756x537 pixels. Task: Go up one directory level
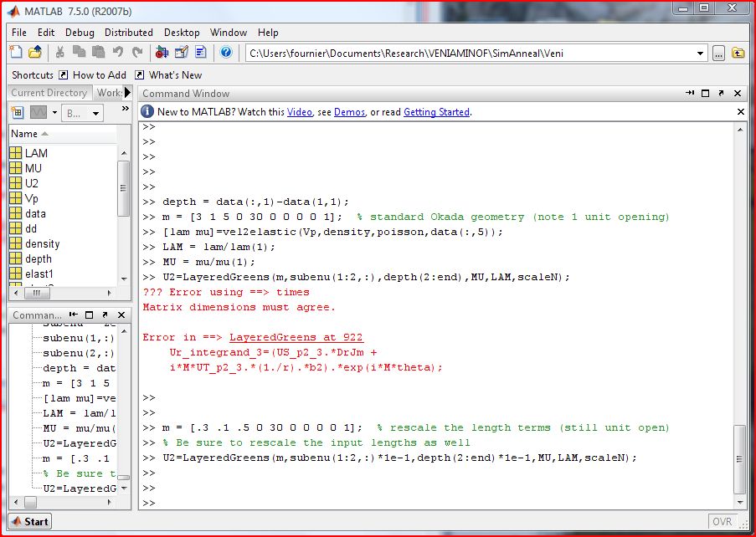(738, 53)
